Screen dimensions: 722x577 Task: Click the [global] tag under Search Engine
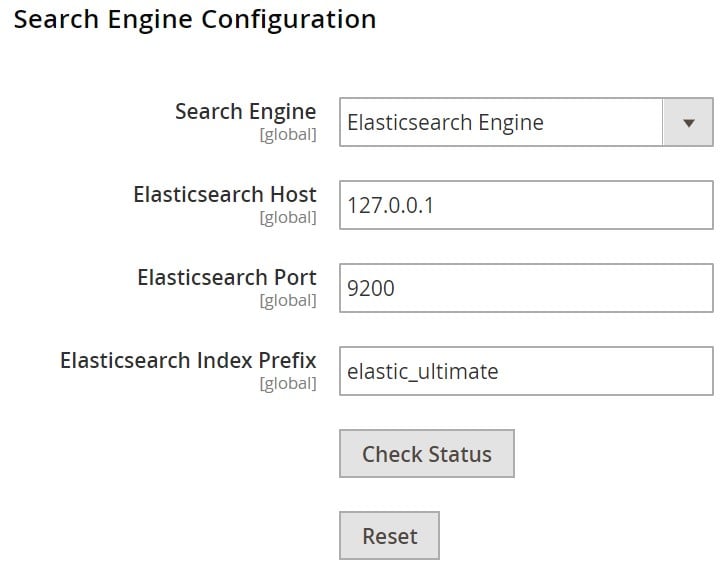(x=288, y=134)
